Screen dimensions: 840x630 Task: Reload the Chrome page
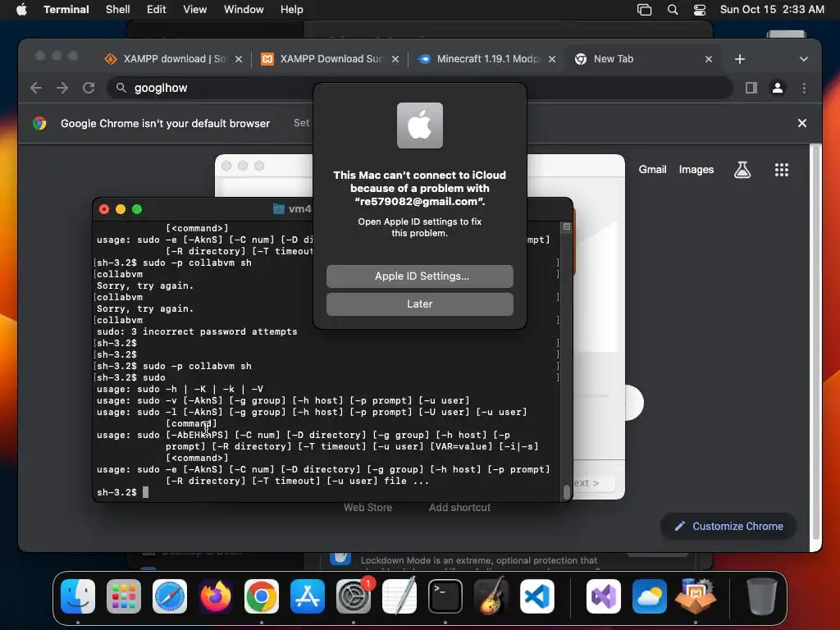pos(89,88)
